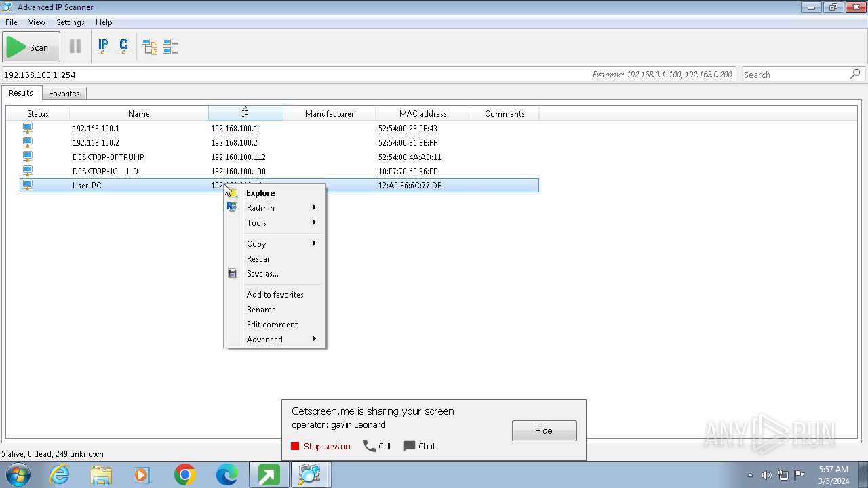Open Chat in Getscreen.me banner
This screenshot has width=868, height=488.
[420, 446]
